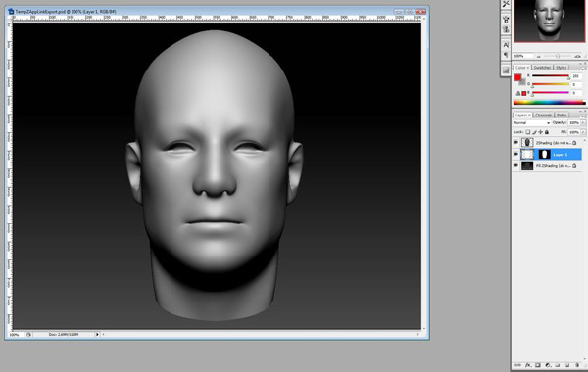588x372 pixels.
Task: Click the B value input field
Action: [576, 93]
